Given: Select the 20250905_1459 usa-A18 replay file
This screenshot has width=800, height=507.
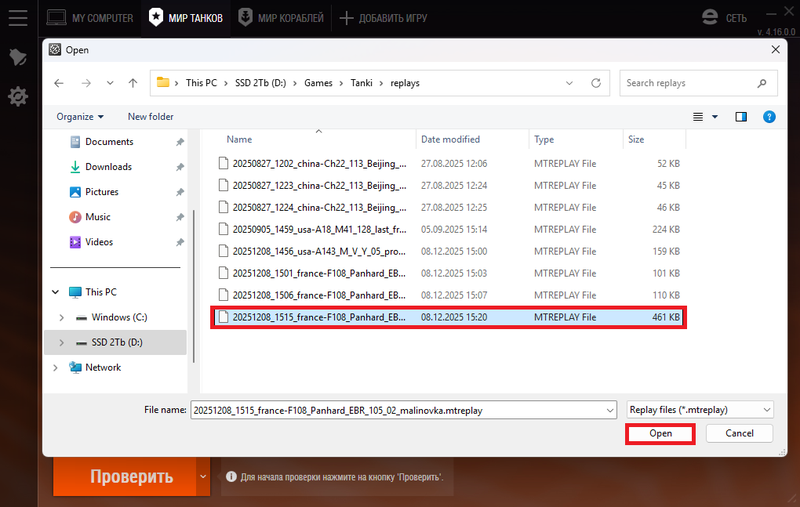Looking at the screenshot, I should pos(448,230).
